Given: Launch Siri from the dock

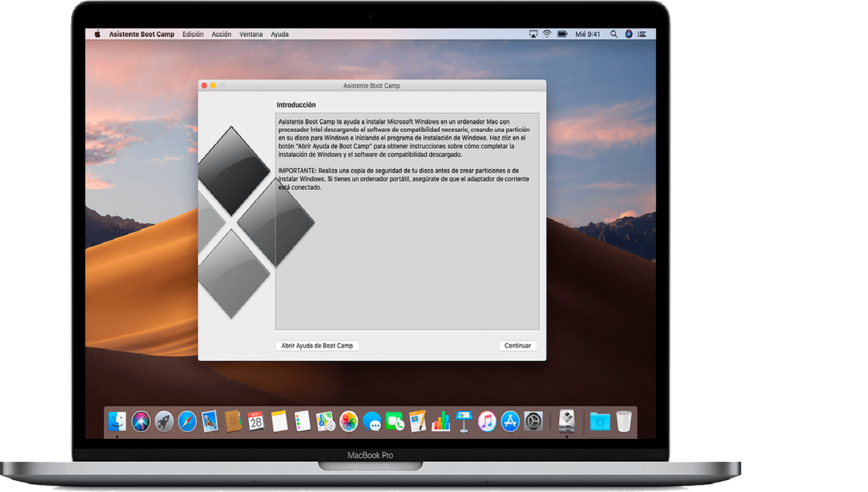Looking at the screenshot, I should coord(141,421).
